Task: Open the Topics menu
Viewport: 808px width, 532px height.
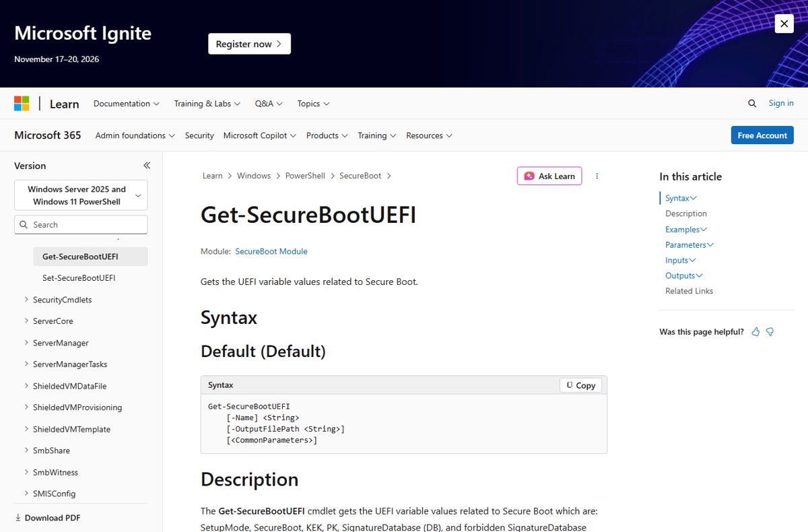Action: [x=313, y=104]
